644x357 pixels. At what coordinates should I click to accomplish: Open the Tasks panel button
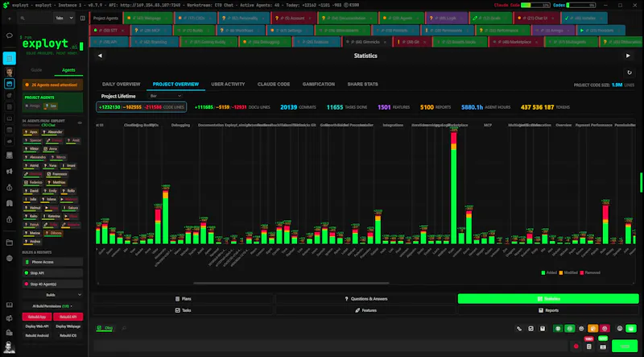[183, 310]
